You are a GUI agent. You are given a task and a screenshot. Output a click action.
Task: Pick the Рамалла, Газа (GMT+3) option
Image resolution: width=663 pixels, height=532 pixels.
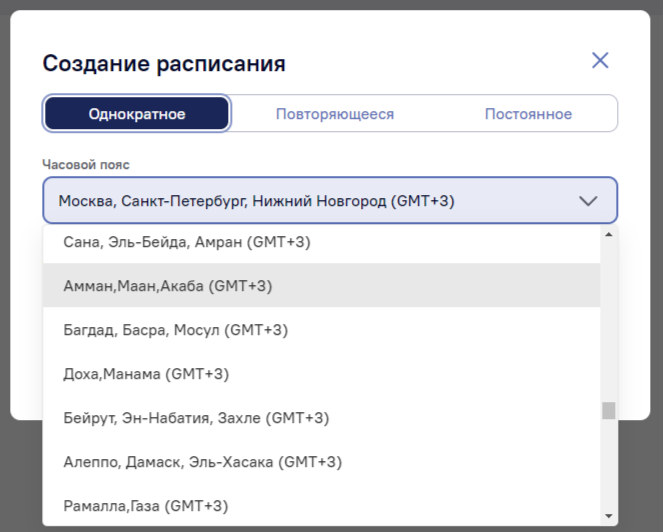point(145,506)
